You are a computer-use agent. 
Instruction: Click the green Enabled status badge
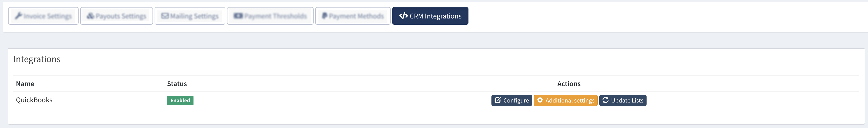[180, 100]
